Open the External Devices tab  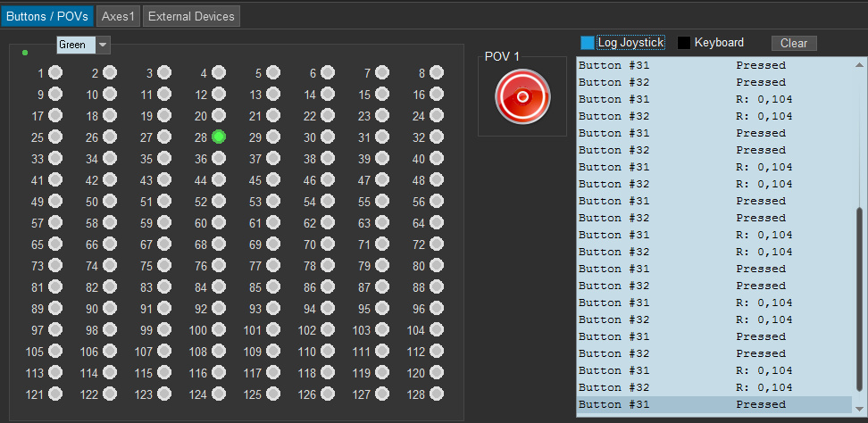pos(191,16)
